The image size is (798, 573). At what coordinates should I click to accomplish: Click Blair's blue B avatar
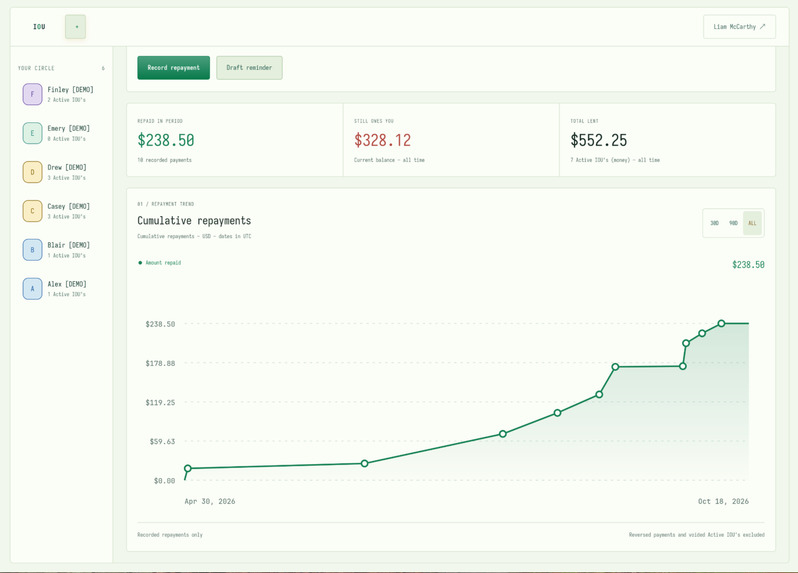tap(33, 250)
